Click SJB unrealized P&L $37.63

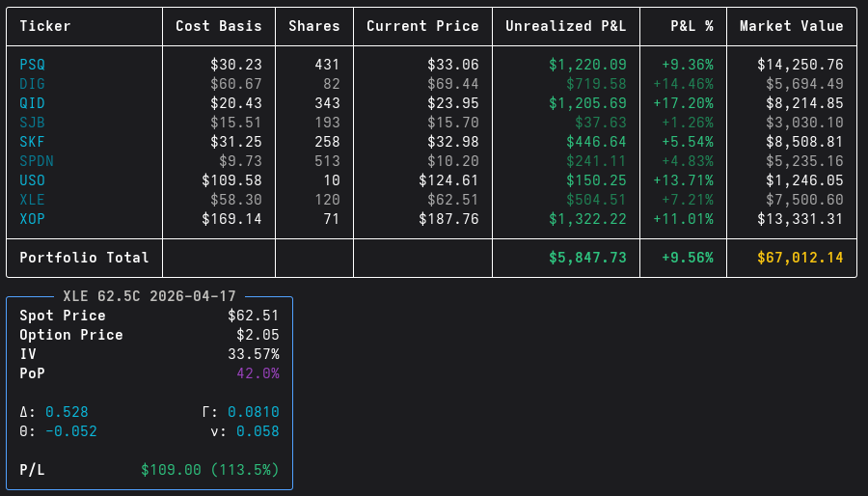tap(601, 123)
